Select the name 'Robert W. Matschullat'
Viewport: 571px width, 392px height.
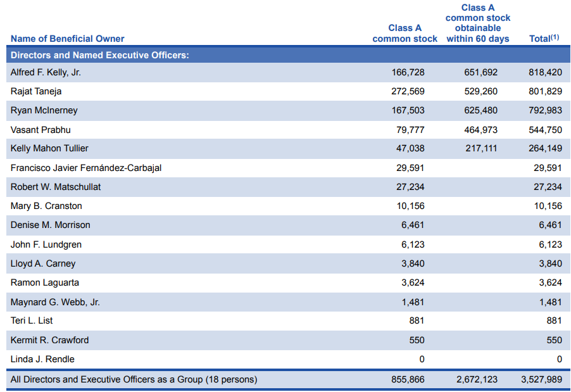(x=55, y=187)
